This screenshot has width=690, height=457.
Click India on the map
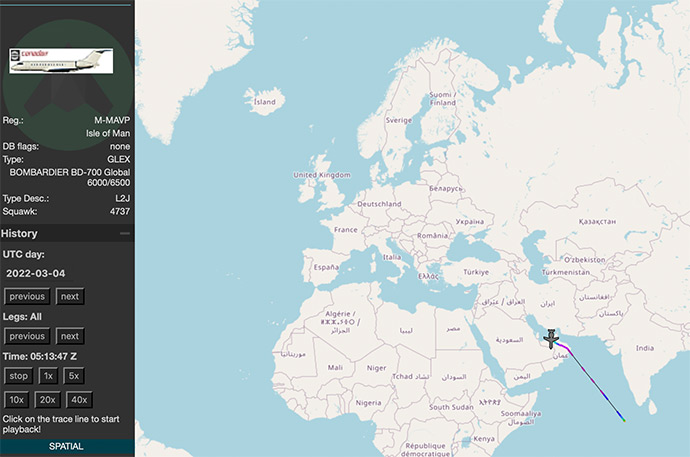644,348
